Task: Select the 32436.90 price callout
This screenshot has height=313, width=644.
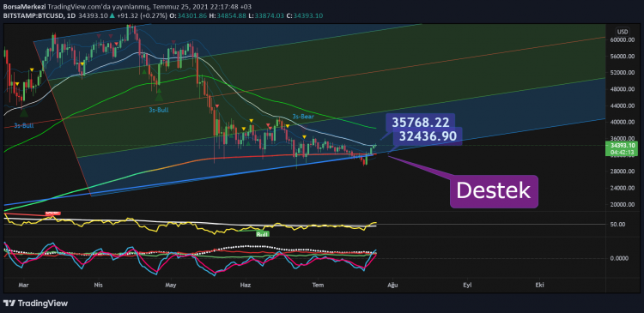Action: coord(428,136)
